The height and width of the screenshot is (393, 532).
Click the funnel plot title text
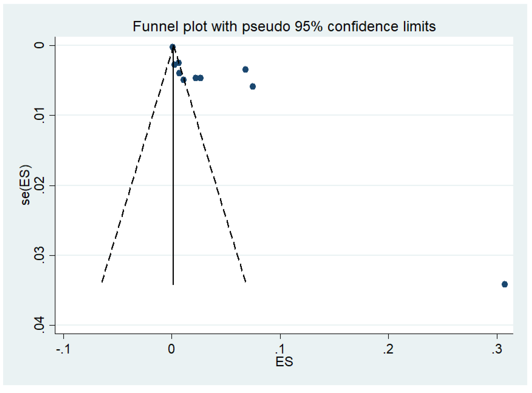tap(284, 26)
